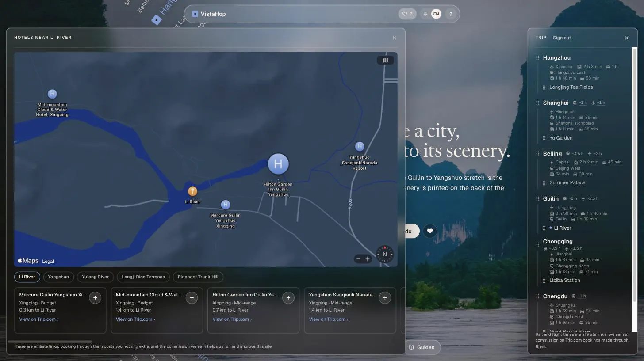The height and width of the screenshot is (361, 644).
Task: Click the Hilton Garden Inn Guilin map marker
Action: (278, 164)
